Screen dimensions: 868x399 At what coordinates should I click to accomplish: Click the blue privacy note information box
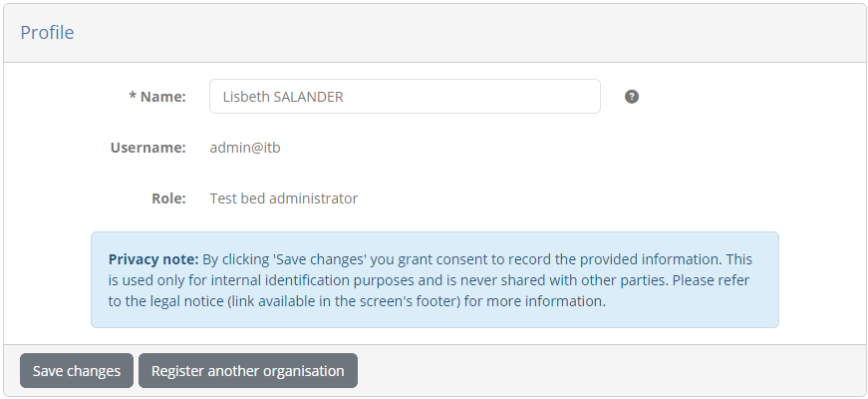pyautogui.click(x=434, y=280)
